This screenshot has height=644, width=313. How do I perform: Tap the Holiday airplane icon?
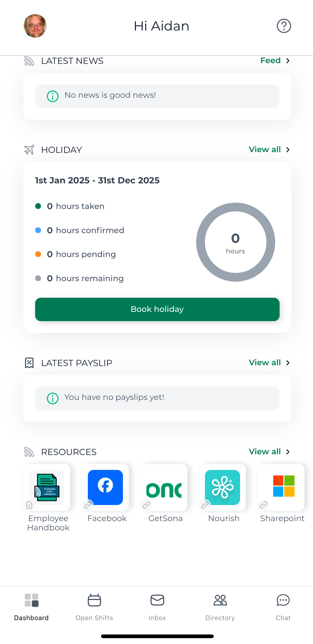29,150
